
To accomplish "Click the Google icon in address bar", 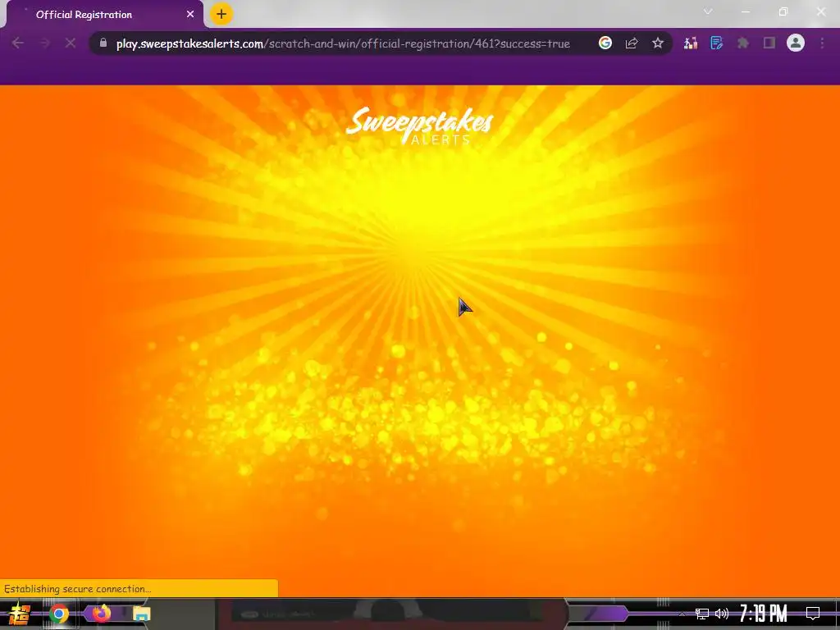I will point(605,43).
